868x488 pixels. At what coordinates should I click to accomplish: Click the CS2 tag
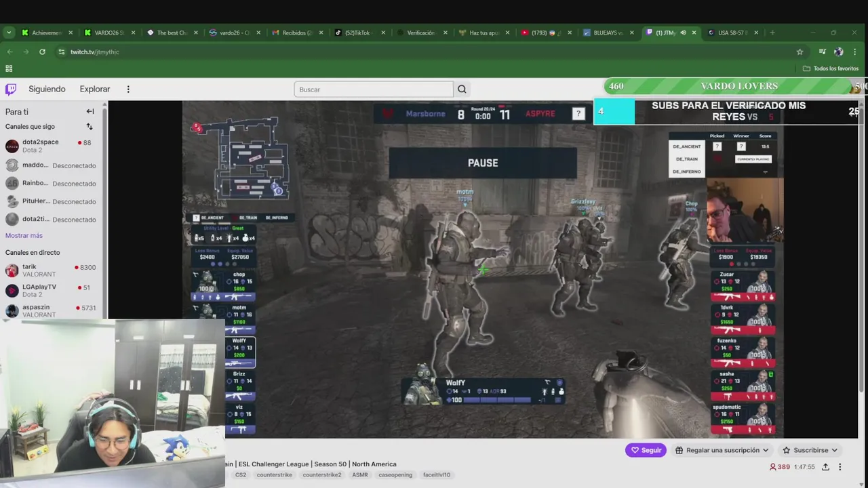point(241,475)
